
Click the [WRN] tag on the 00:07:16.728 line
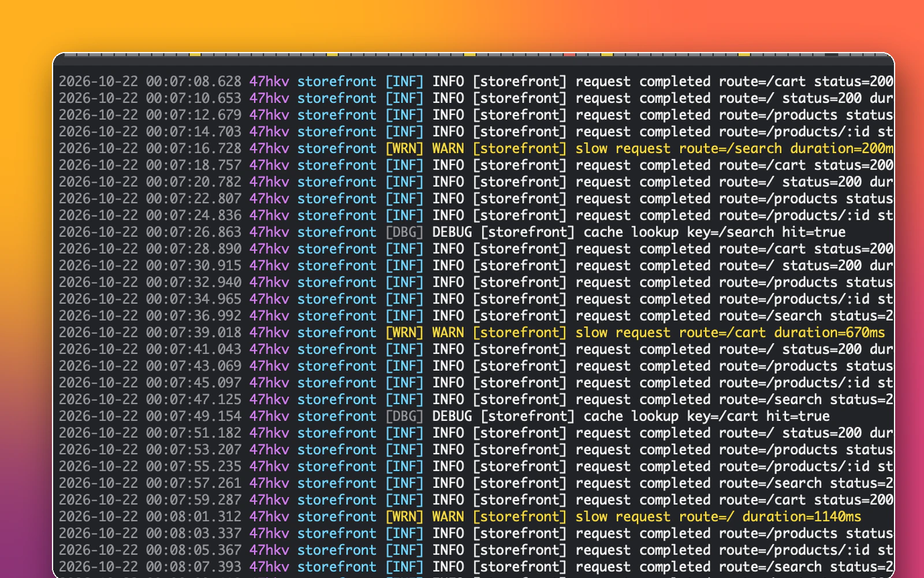pyautogui.click(x=404, y=149)
